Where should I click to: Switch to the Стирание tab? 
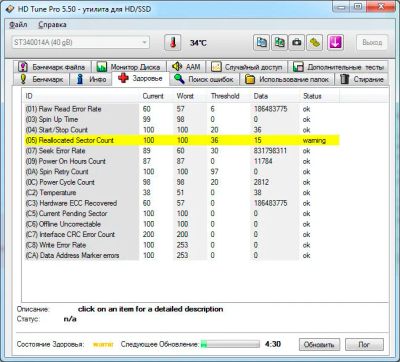[x=362, y=79]
